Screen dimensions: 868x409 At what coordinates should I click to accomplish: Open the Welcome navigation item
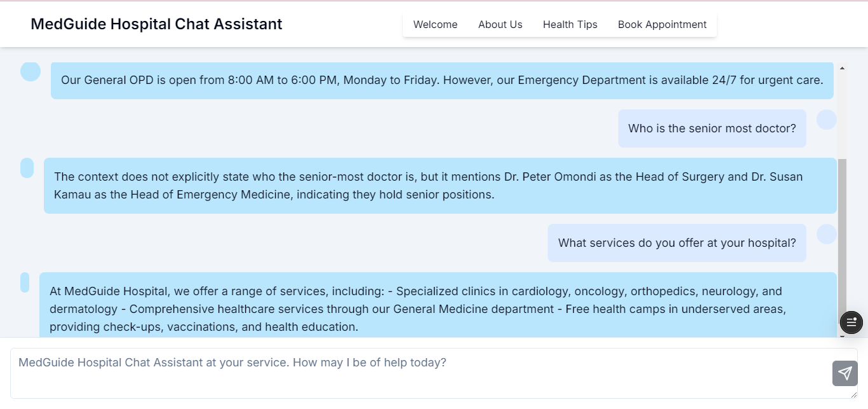click(x=435, y=24)
